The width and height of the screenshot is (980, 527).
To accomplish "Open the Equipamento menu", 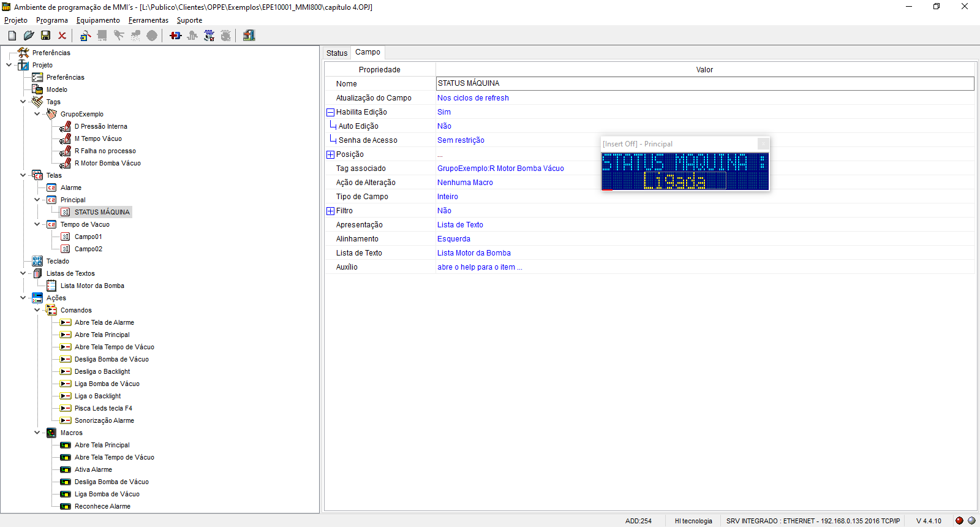I will coord(98,20).
